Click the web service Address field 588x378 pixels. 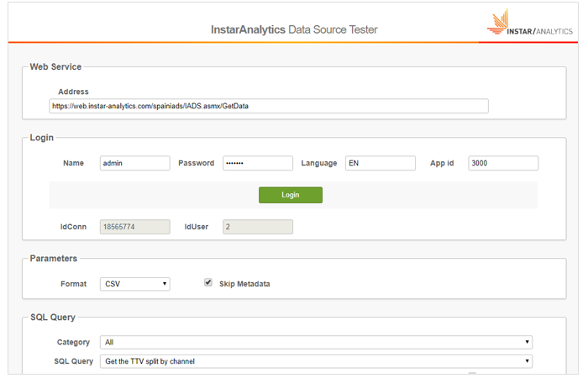(269, 107)
